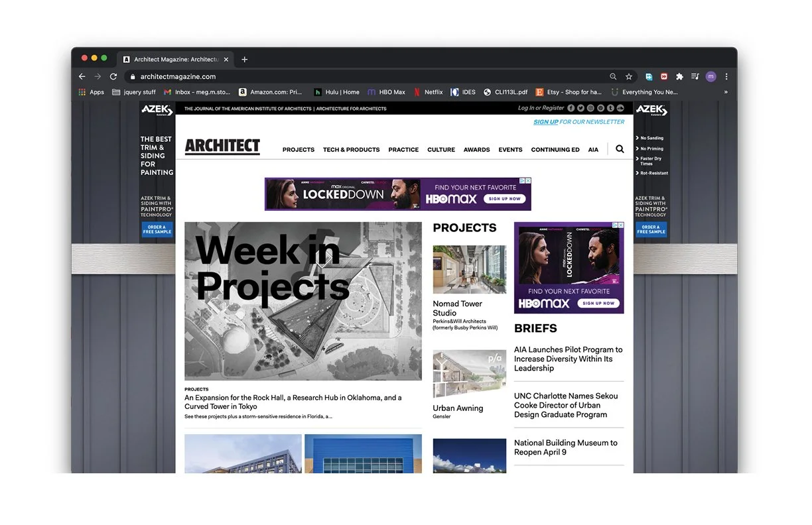This screenshot has height=525, width=812.
Task: Open the AWARDS navigation menu
Action: [x=477, y=150]
